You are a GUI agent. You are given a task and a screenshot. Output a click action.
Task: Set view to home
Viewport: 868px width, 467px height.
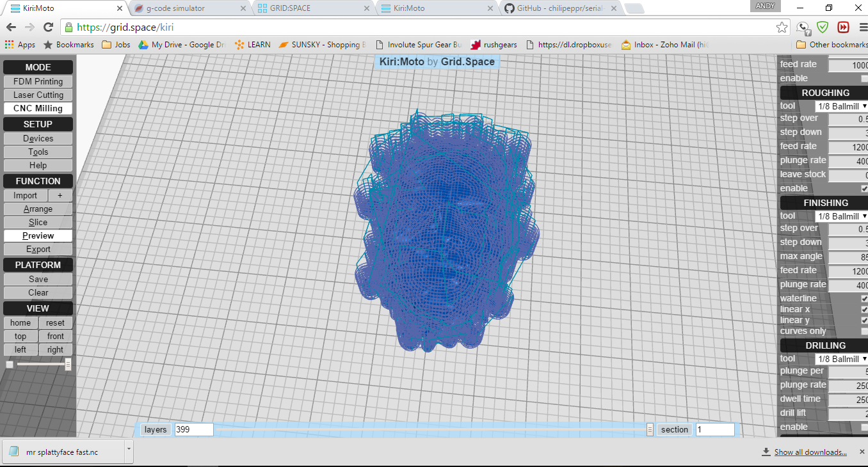20,323
